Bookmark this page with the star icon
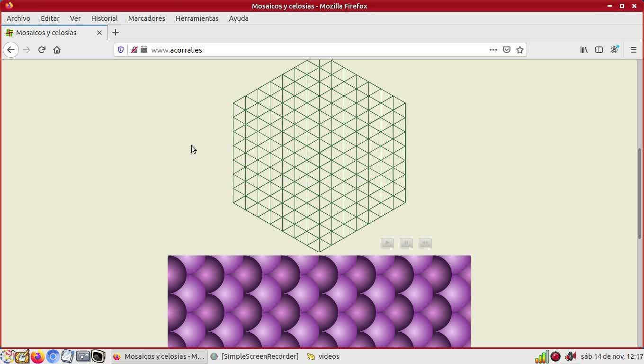Screen dimensions: 644x364 tap(520, 50)
